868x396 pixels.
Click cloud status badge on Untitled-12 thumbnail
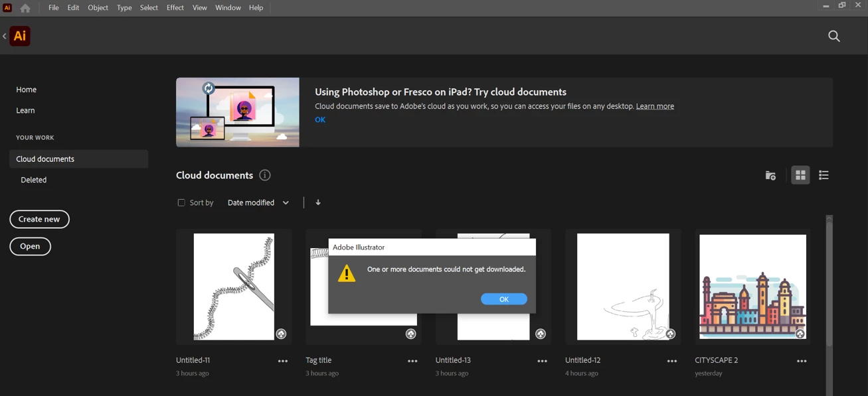pyautogui.click(x=670, y=334)
